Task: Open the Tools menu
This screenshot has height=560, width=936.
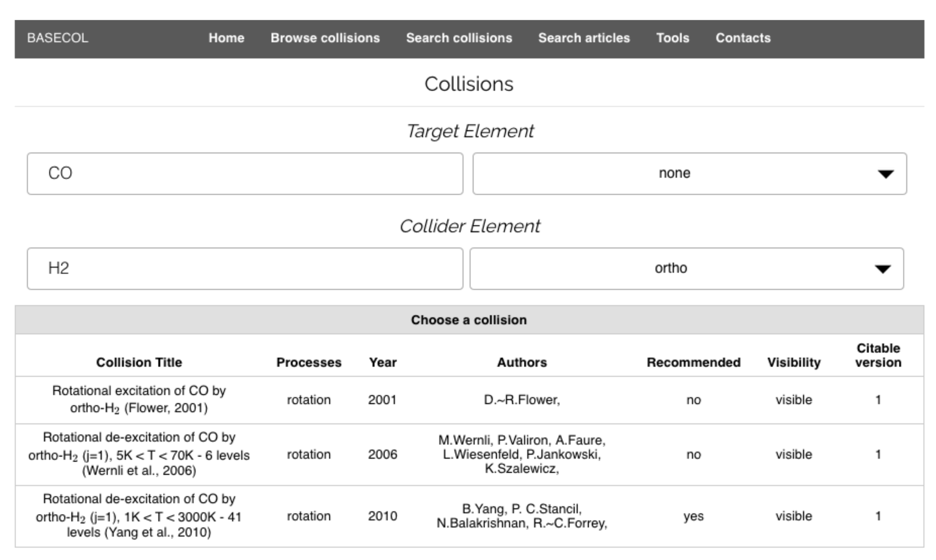Action: [x=673, y=38]
